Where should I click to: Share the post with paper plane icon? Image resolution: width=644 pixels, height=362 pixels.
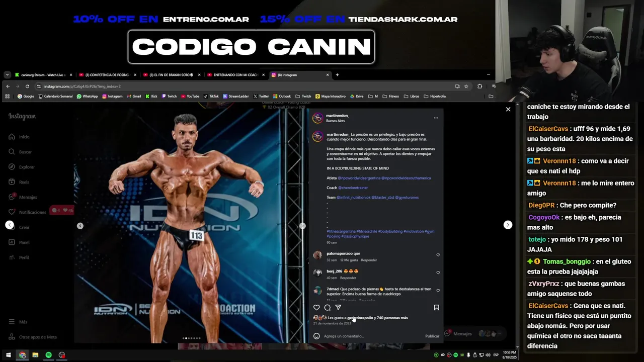tap(338, 307)
